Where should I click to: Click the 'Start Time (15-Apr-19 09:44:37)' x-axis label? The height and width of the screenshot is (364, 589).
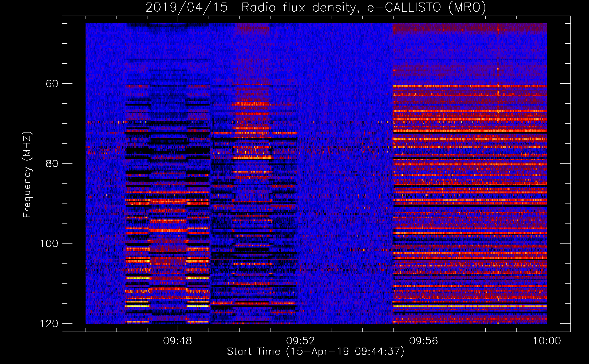(316, 352)
